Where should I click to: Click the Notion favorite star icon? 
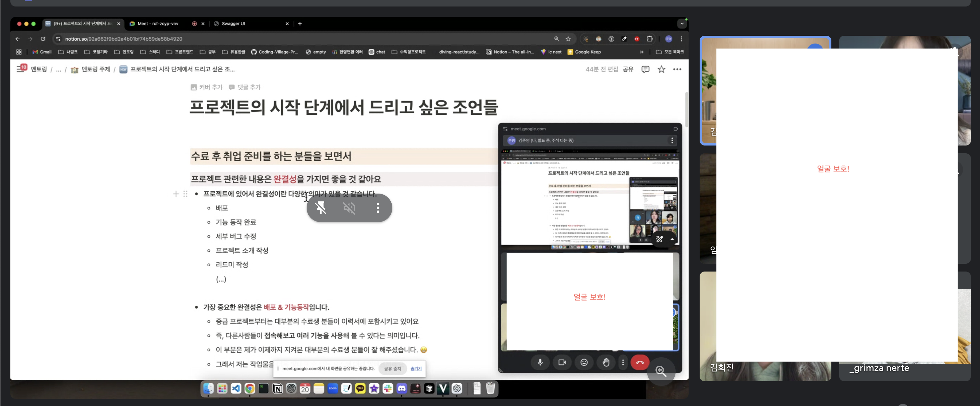[661, 69]
